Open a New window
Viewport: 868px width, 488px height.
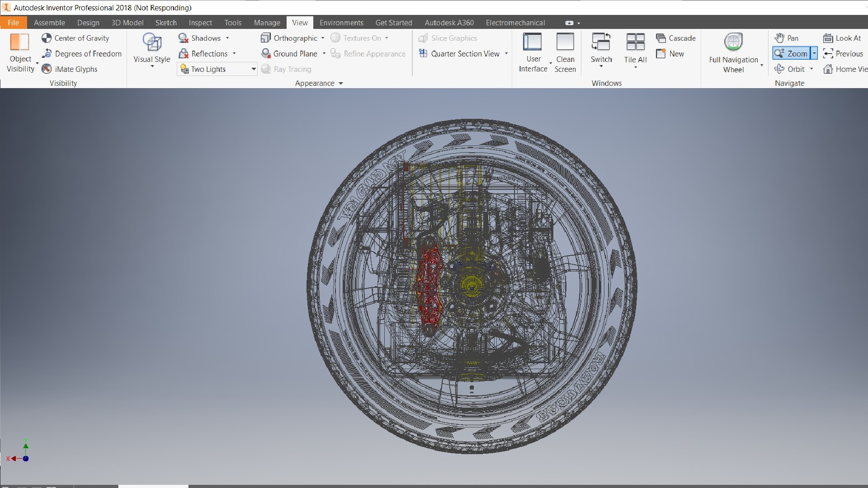click(670, 53)
